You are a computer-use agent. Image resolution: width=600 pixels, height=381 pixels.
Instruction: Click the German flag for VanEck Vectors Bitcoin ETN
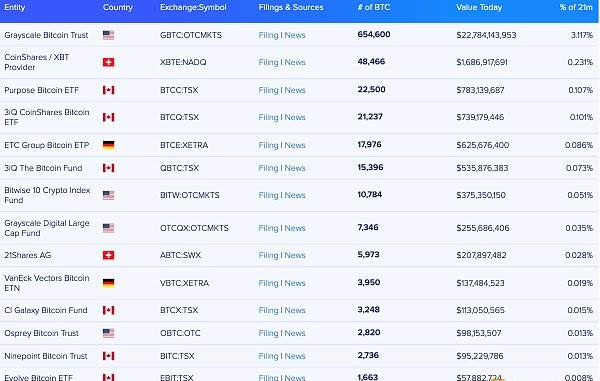click(108, 283)
